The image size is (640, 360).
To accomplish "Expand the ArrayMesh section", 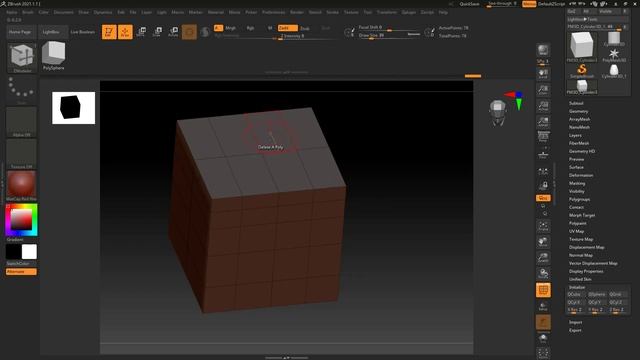I will click(x=579, y=119).
